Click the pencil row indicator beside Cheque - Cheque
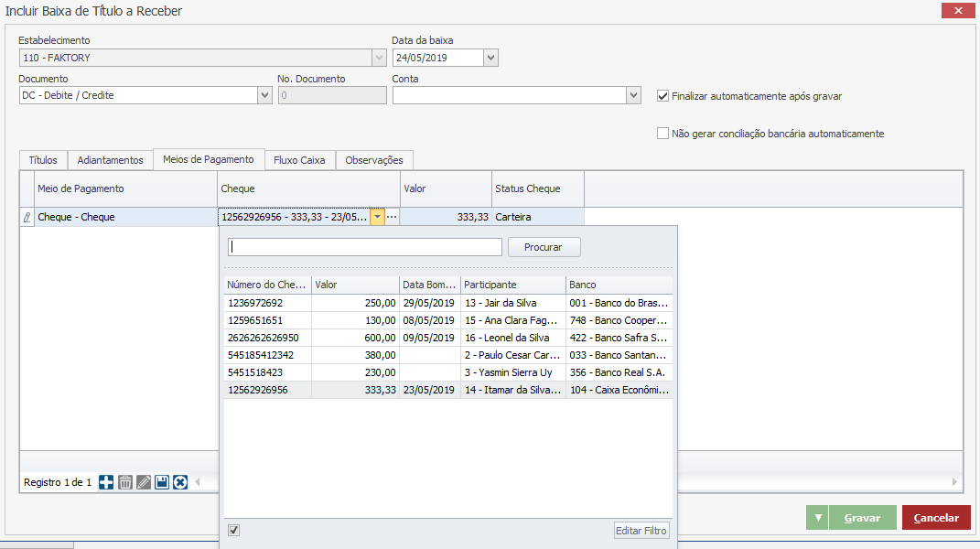Image resolution: width=980 pixels, height=549 pixels. tap(27, 218)
